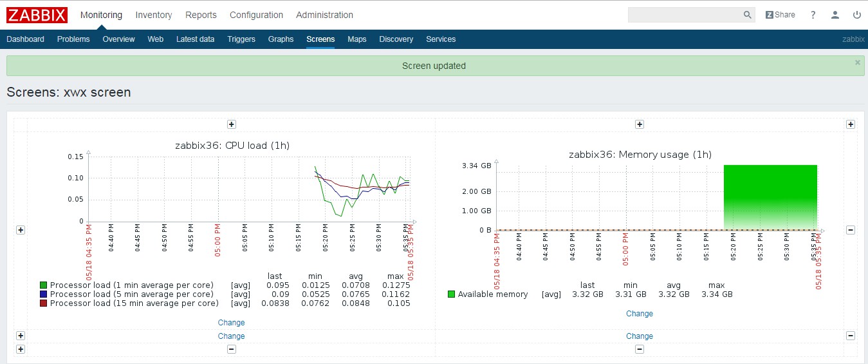The width and height of the screenshot is (868, 364).
Task: Click the minus icon at the bottom of the Memory usage column
Action: [640, 349]
